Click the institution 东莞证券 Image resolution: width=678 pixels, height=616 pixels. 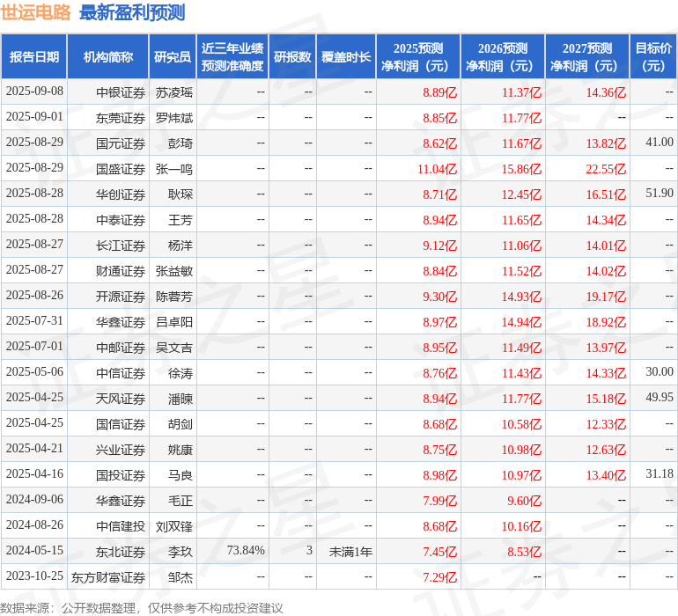(x=121, y=118)
